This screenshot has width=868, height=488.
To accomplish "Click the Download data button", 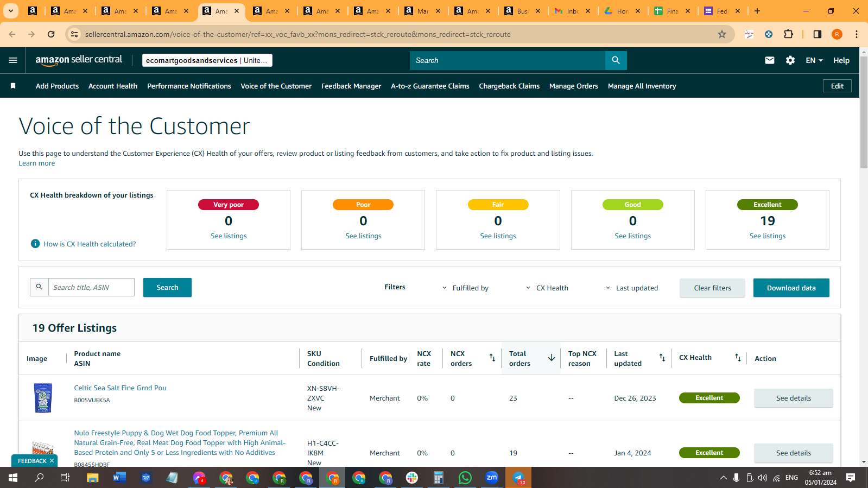I will click(791, 288).
